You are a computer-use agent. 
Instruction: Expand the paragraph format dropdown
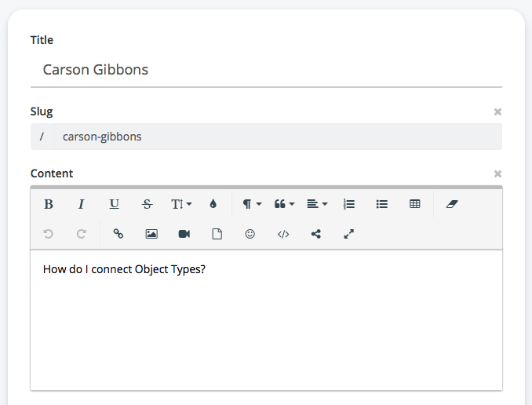252,204
